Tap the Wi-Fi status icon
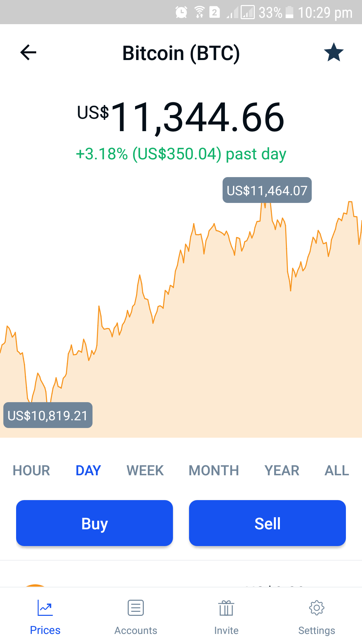This screenshot has height=644, width=362. 199,12
